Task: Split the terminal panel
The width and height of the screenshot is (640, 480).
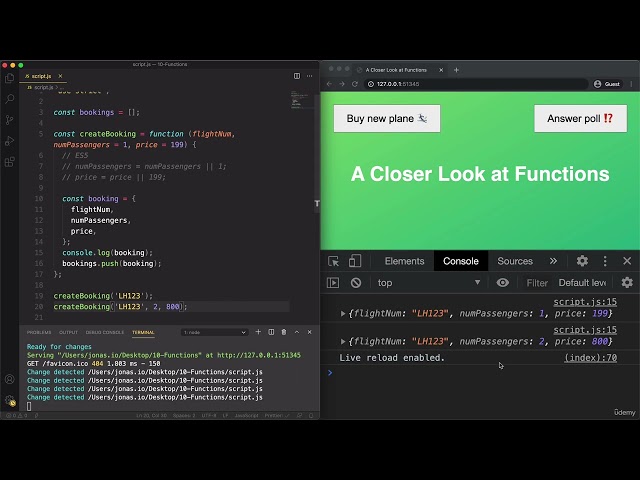Action: pos(271,332)
